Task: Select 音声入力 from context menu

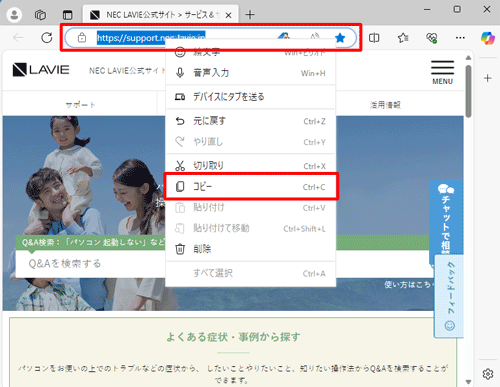Action: pyautogui.click(x=250, y=73)
